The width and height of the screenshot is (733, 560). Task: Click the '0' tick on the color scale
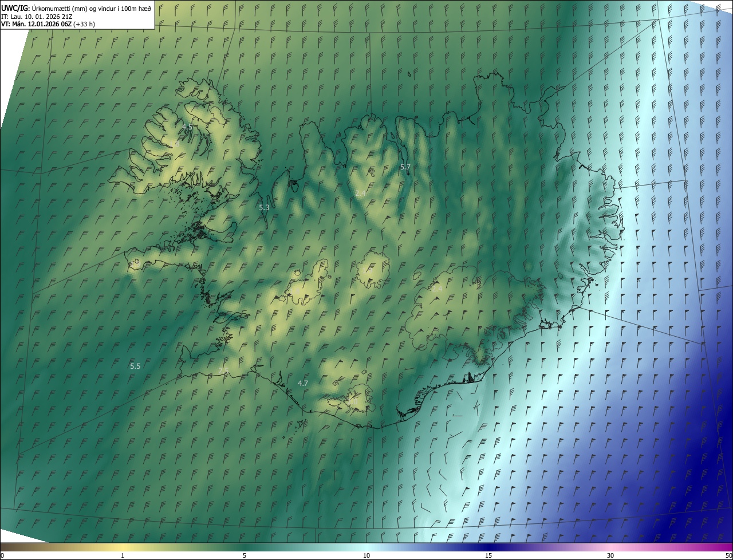(x=2, y=555)
